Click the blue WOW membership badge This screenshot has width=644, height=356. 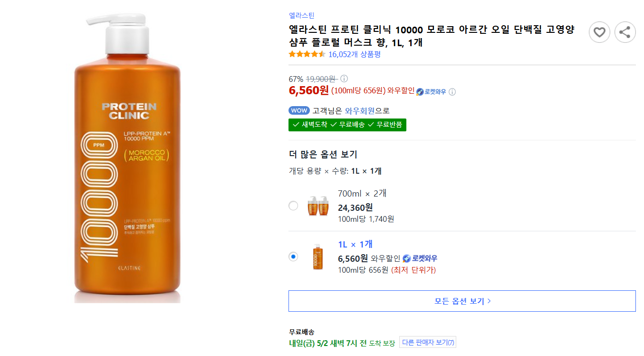tap(298, 110)
